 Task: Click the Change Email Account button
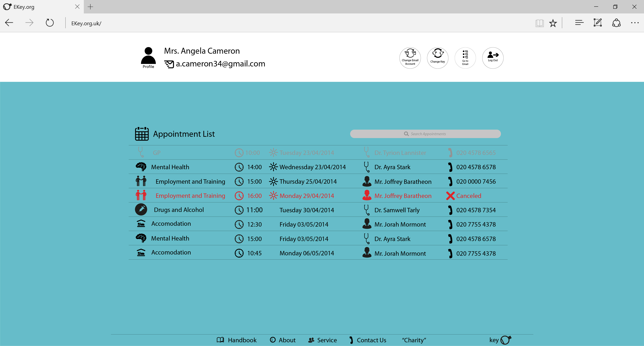pos(410,58)
